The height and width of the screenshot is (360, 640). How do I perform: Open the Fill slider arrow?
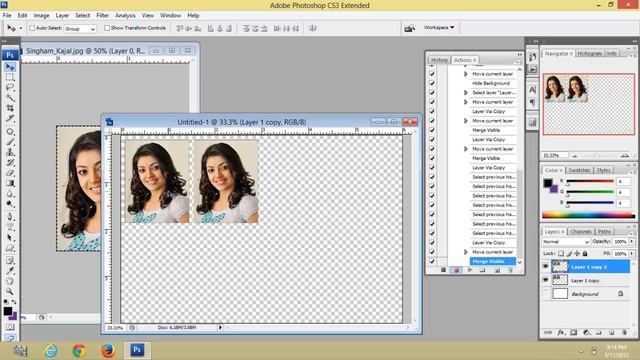coord(632,253)
